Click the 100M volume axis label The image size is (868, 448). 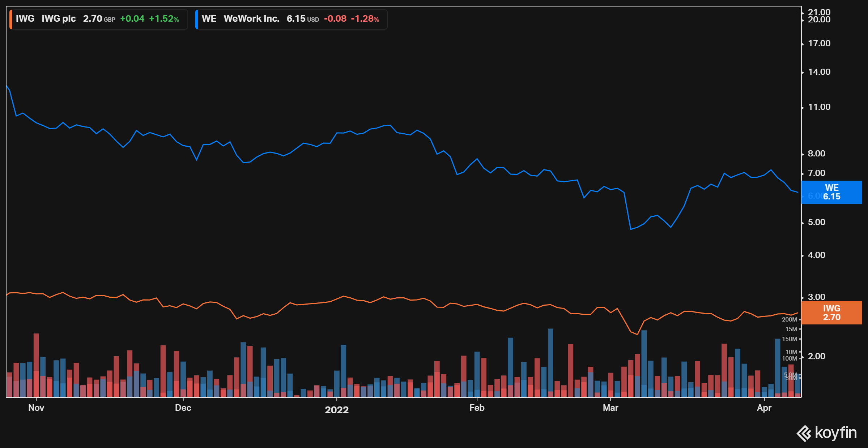coord(790,359)
